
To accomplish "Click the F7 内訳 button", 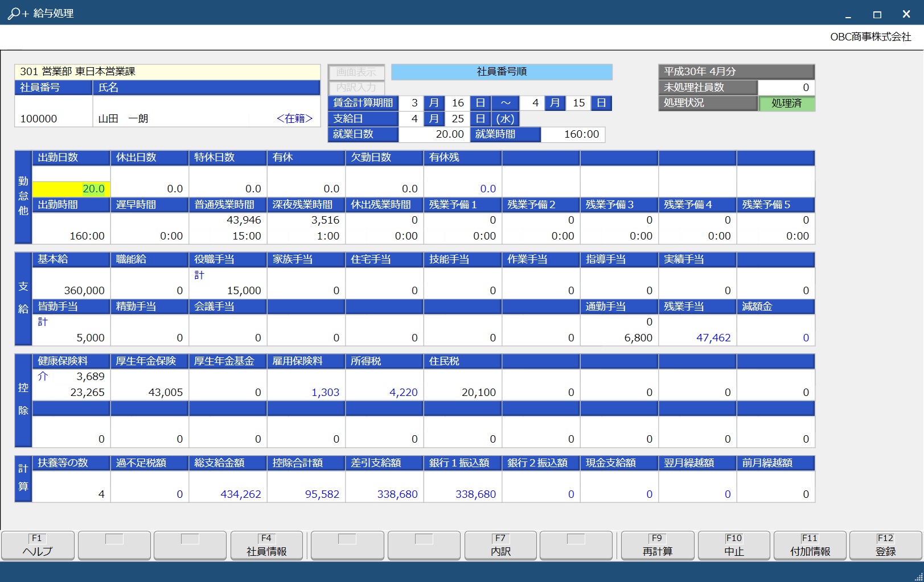I will (500, 546).
